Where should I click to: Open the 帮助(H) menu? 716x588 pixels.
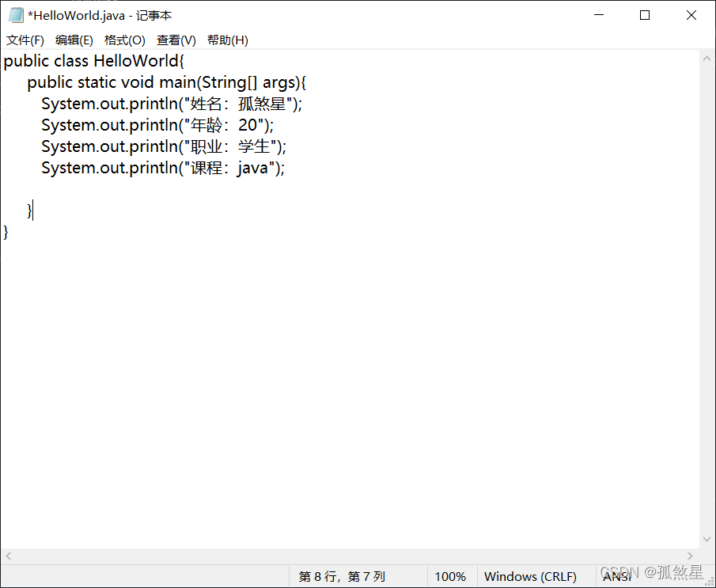(227, 40)
